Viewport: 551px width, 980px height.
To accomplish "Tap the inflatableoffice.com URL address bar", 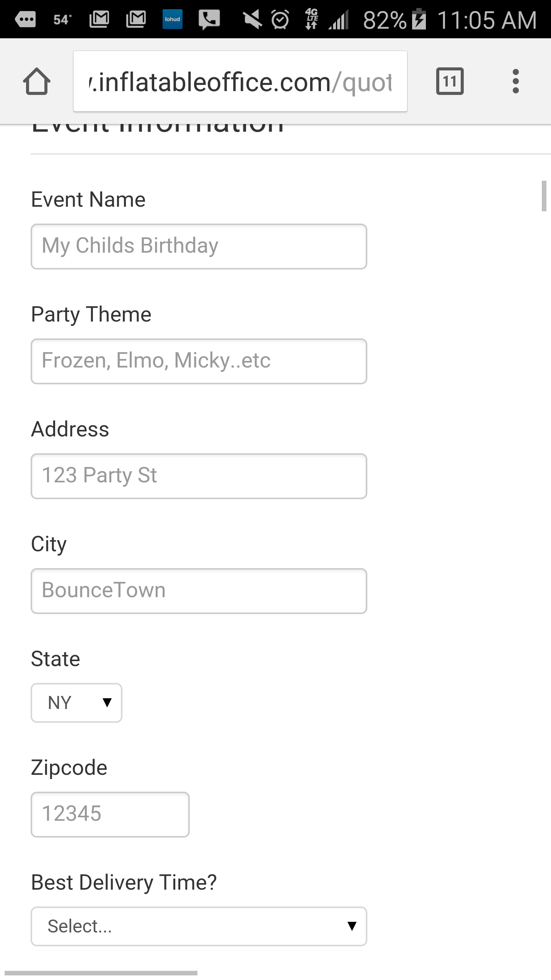I will coord(240,82).
